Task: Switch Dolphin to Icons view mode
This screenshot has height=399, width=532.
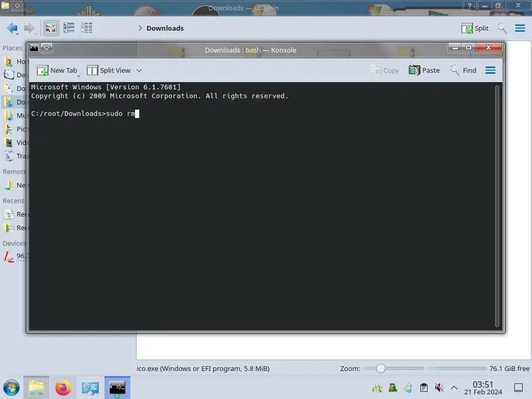Action: 51,28
